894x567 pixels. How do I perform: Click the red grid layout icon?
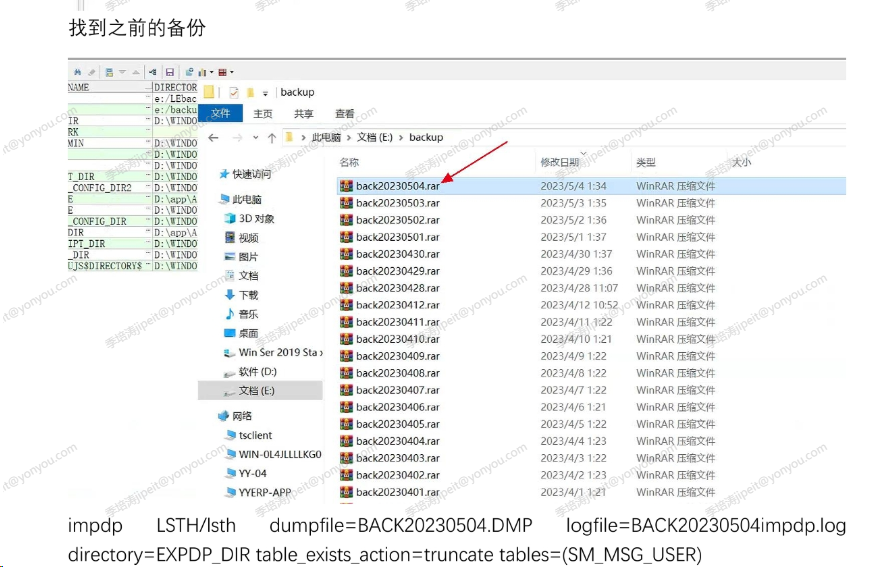[x=222, y=72]
